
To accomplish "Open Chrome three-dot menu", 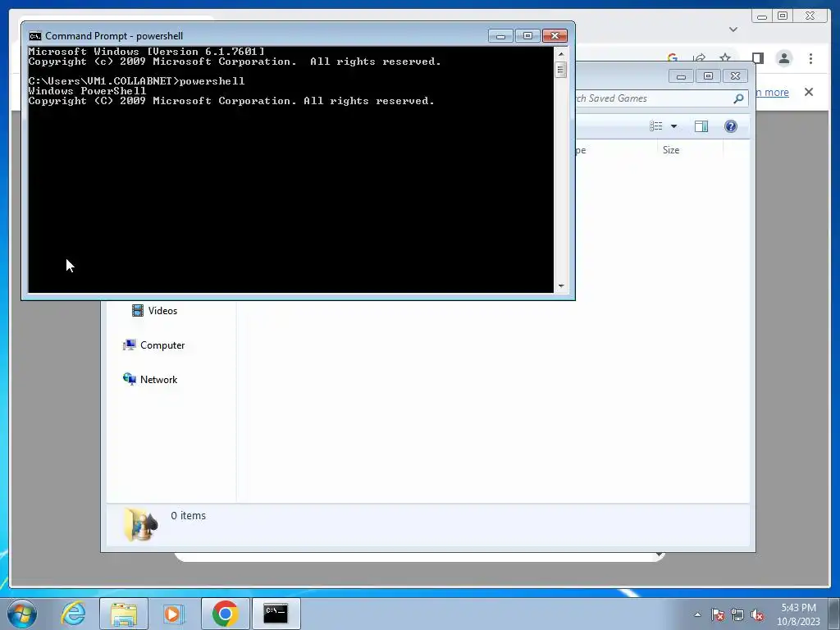I will (811, 58).
